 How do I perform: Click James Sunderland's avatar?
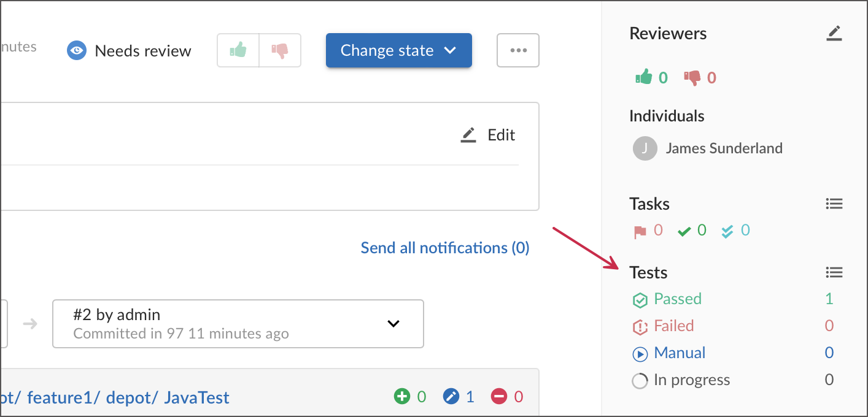click(645, 148)
